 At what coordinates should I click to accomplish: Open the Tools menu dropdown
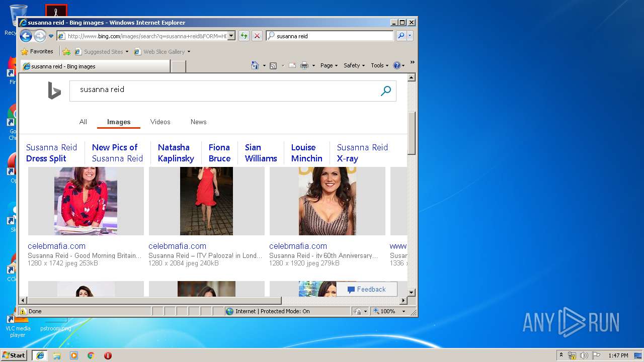pos(379,65)
